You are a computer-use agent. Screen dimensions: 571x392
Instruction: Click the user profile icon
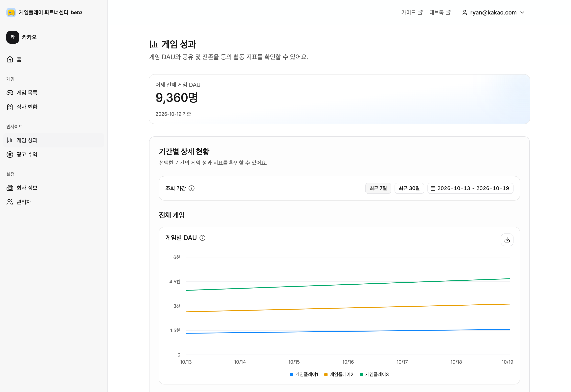click(x=465, y=12)
